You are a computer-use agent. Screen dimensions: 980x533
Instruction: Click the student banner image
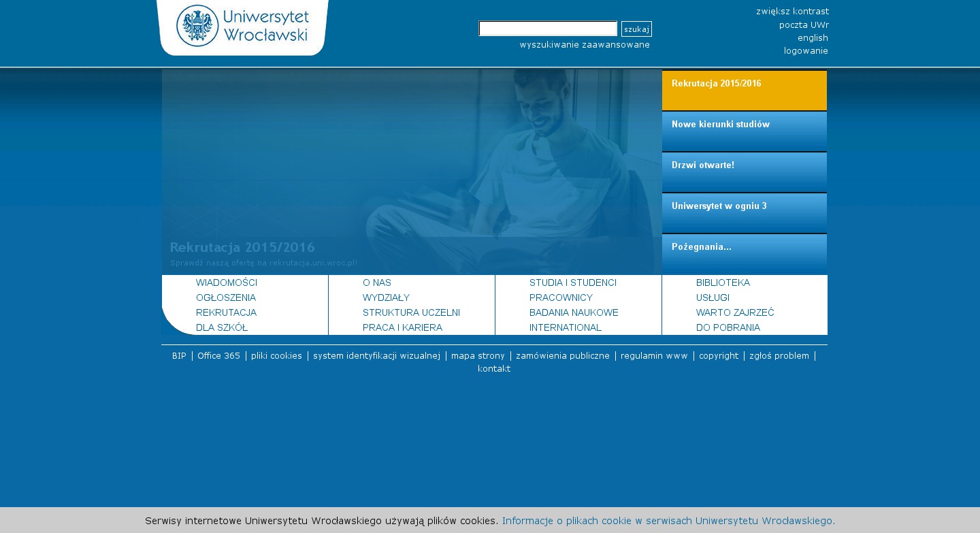point(412,172)
